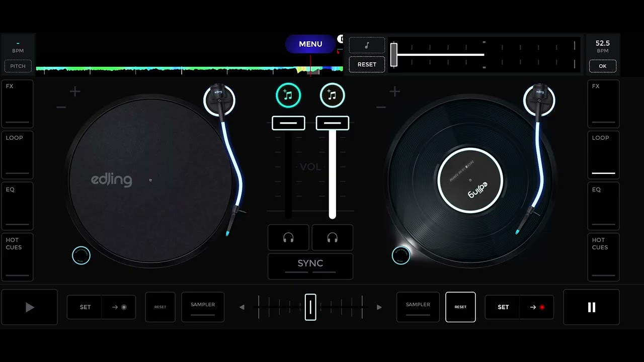
Task: Play the left deck
Action: 30,307
